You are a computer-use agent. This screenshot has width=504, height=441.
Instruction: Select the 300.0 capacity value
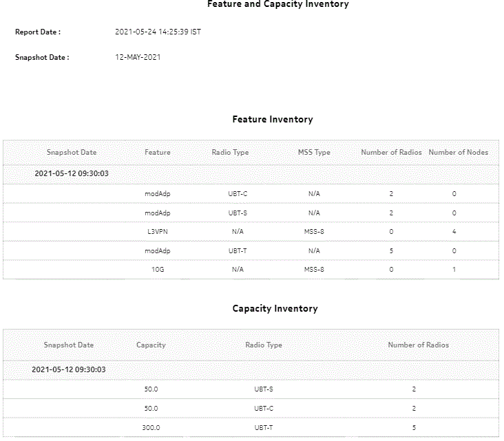(151, 428)
